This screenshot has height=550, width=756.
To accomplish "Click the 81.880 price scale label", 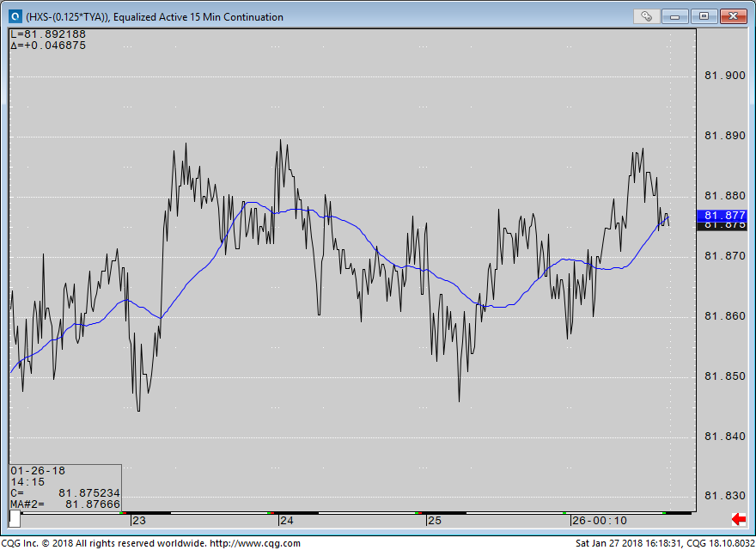I will click(x=725, y=196).
